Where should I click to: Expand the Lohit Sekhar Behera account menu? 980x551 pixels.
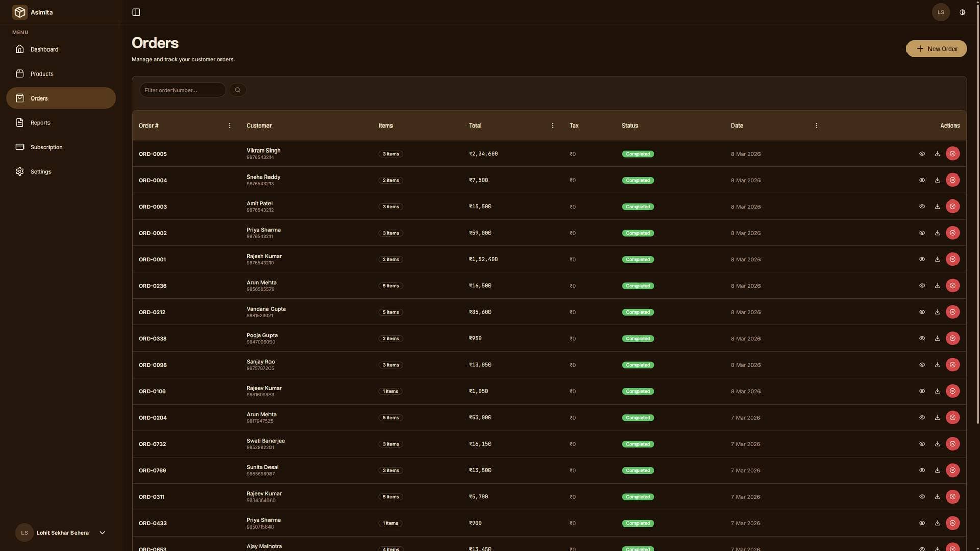[102, 532]
